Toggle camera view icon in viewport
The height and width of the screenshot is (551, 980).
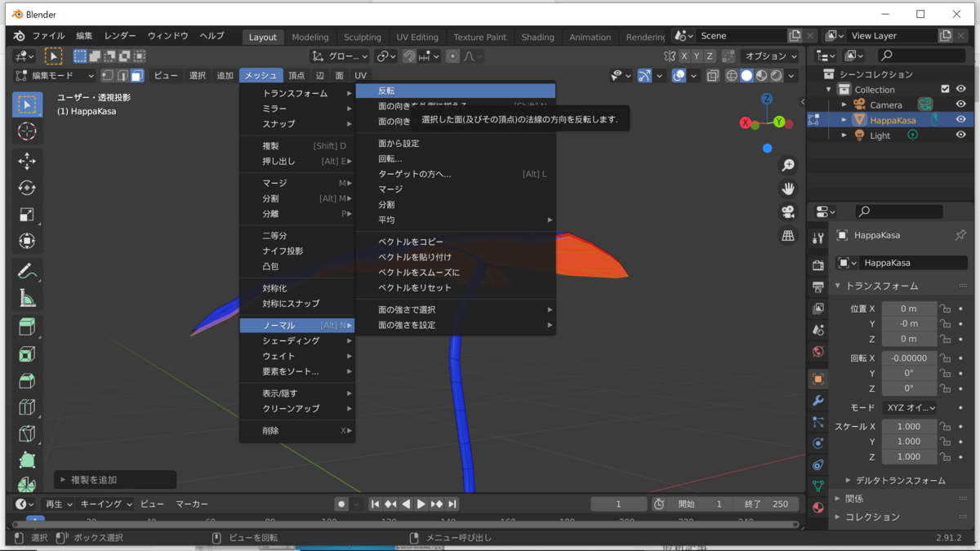click(x=788, y=212)
